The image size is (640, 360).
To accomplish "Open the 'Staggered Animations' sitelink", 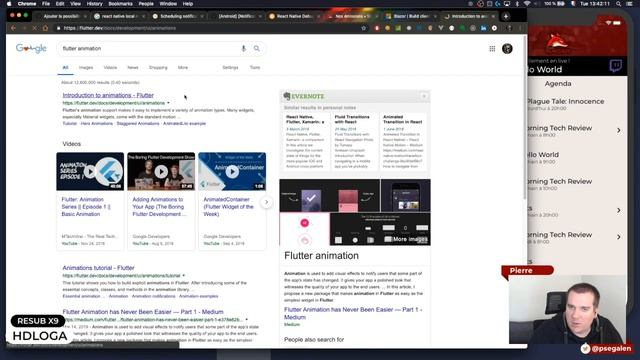I will click(x=138, y=123).
